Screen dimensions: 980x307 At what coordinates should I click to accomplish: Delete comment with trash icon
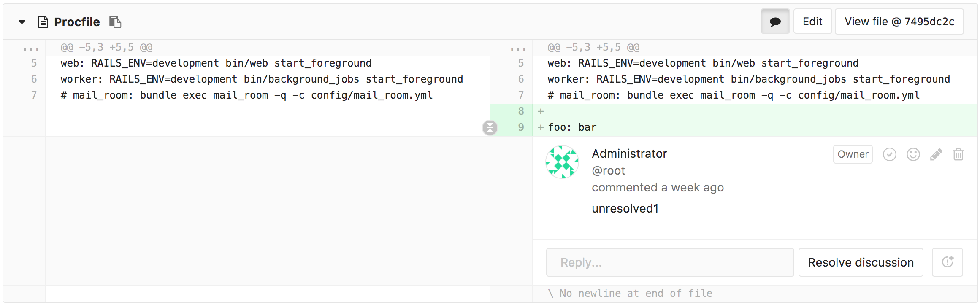(958, 155)
